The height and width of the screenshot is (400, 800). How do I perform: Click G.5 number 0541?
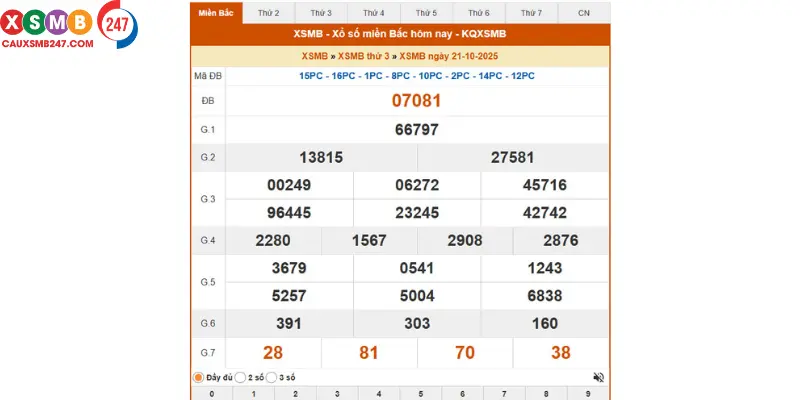(x=417, y=268)
